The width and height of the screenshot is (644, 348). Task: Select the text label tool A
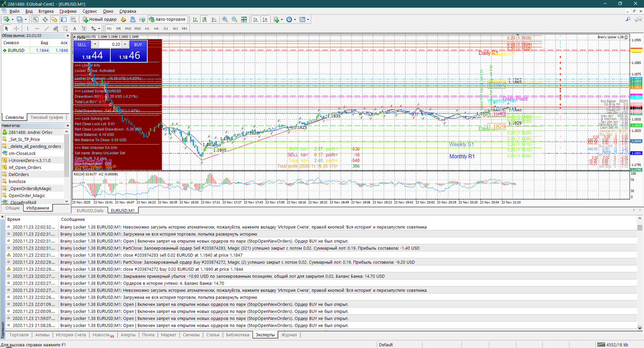point(74,28)
